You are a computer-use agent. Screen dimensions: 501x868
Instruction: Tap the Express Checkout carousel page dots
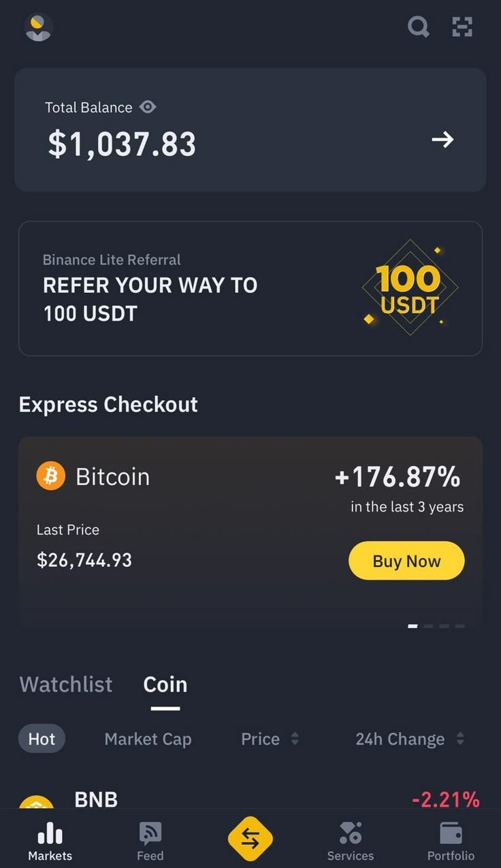click(436, 625)
